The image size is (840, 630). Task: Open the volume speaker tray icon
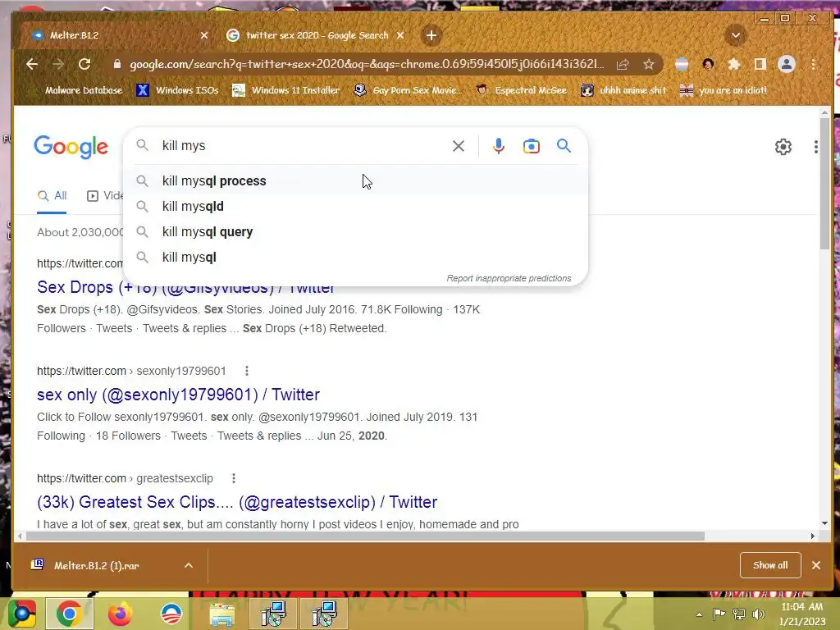pos(758,614)
